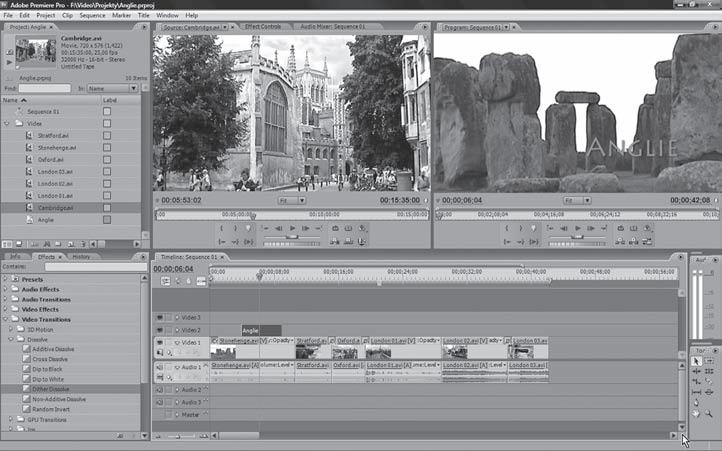Set unnumbered marker in Timeline panel
The height and width of the screenshot is (451, 722).
[x=188, y=281]
